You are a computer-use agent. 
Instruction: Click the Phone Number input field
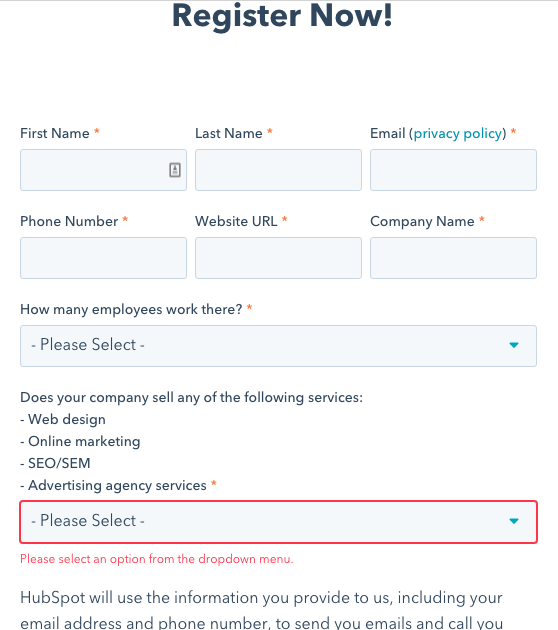[103, 258]
